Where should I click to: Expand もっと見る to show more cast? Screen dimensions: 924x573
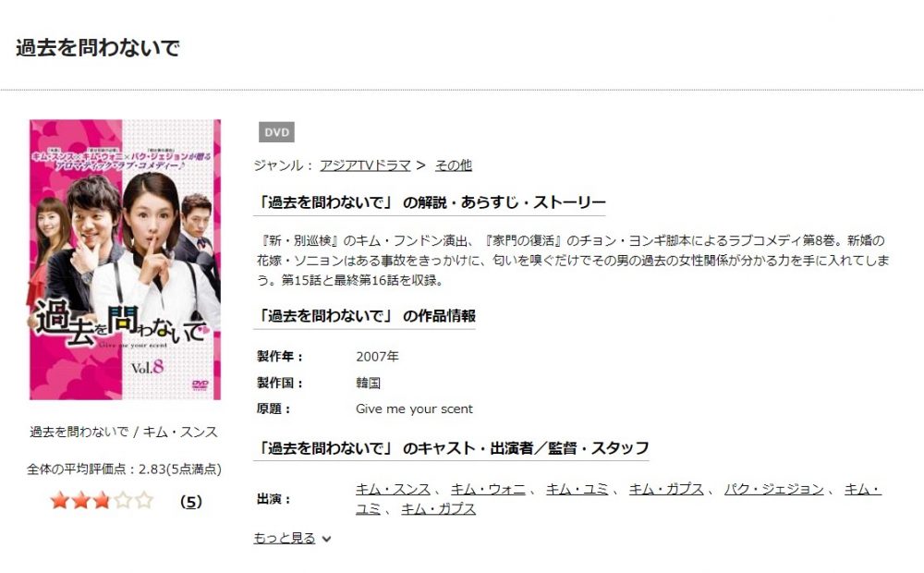tap(292, 538)
